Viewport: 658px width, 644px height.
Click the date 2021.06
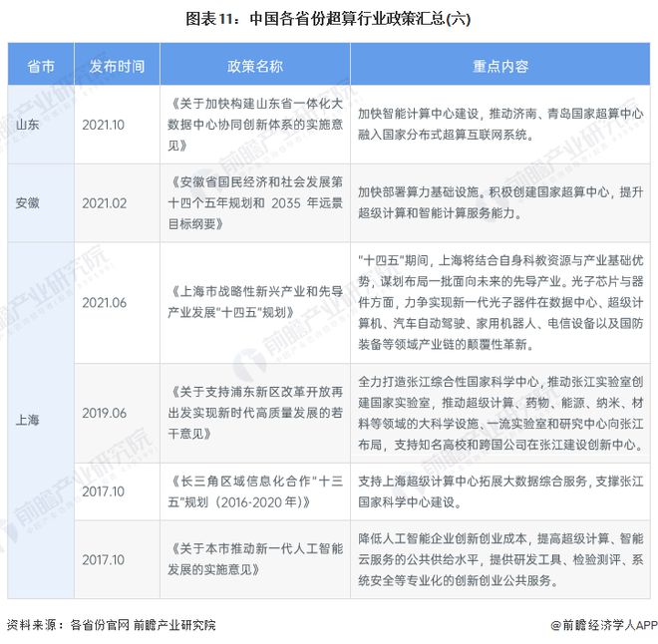[x=104, y=302]
